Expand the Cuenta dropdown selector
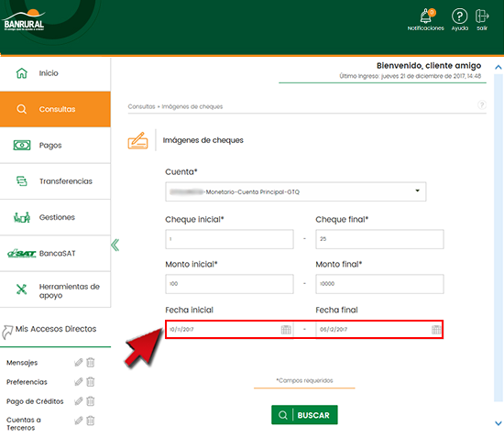This screenshot has height=437, width=504. pyautogui.click(x=296, y=191)
